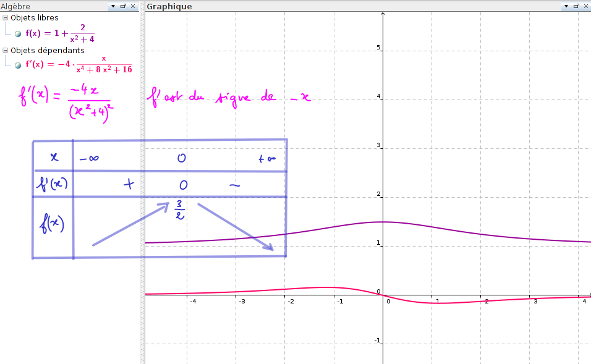Detach the Graphique panel into a window
Viewport: 591px width, 364px height.
(x=576, y=6)
